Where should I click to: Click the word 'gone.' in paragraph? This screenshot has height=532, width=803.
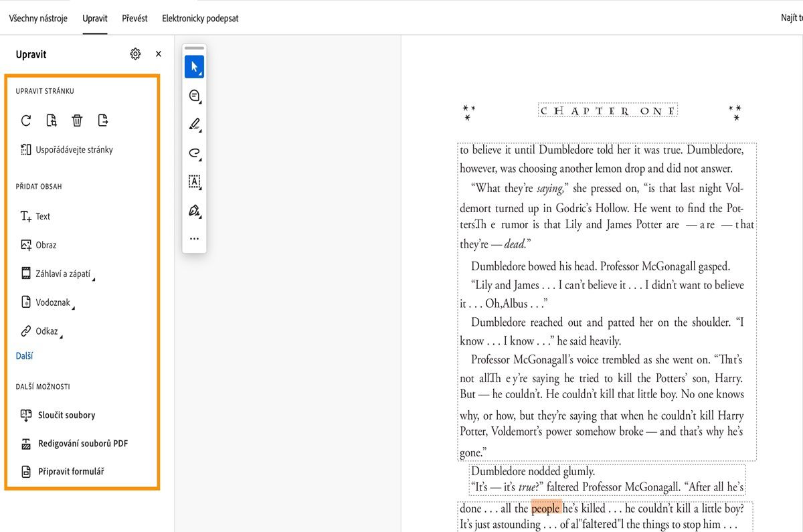coord(473,453)
